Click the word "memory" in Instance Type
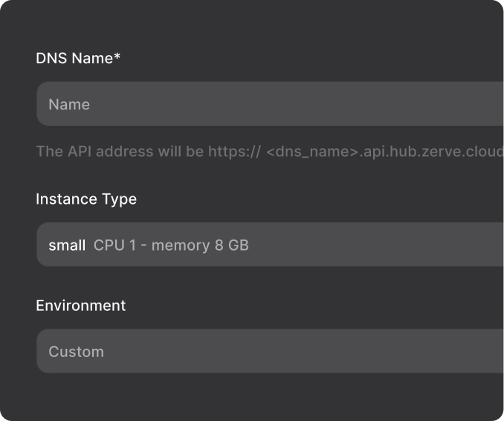Screen dimensions: 504x421 181,245
